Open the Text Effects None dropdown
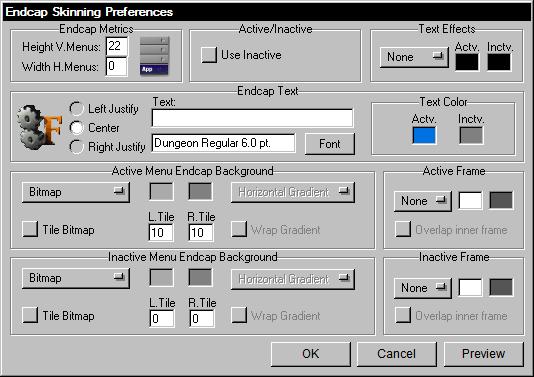Image resolution: width=534 pixels, height=377 pixels. pyautogui.click(x=414, y=57)
